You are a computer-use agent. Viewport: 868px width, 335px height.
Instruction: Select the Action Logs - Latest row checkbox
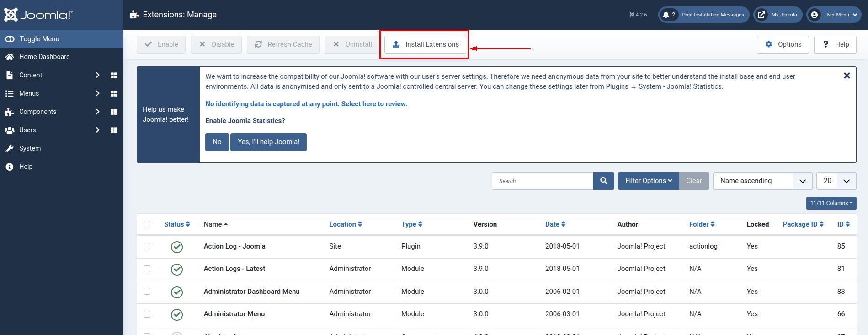[x=147, y=269]
